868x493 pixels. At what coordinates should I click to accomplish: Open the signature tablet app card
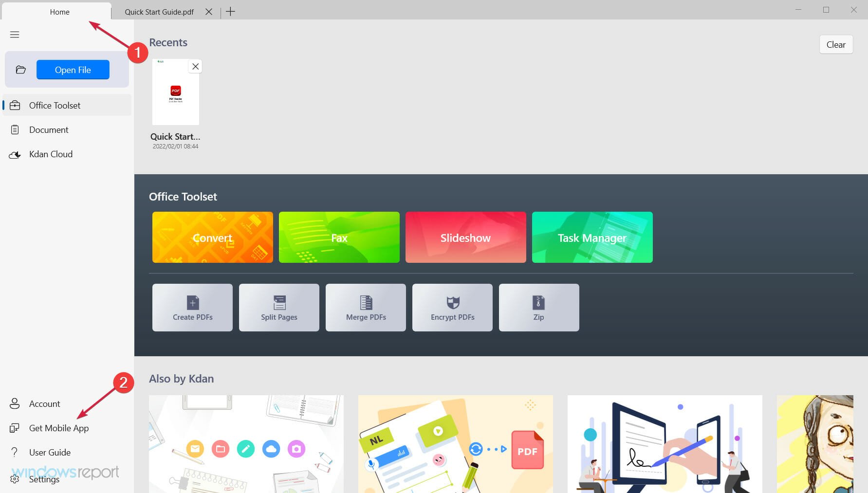tap(665, 444)
